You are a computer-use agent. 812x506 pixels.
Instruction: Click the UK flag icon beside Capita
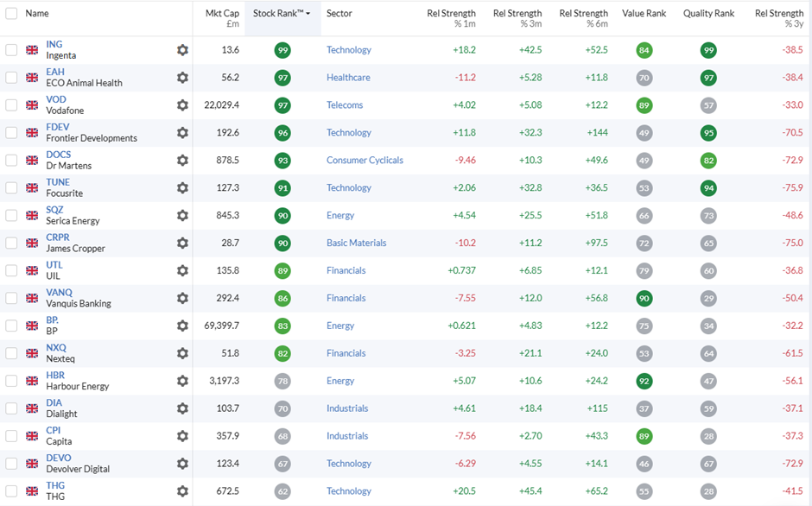tap(32, 436)
